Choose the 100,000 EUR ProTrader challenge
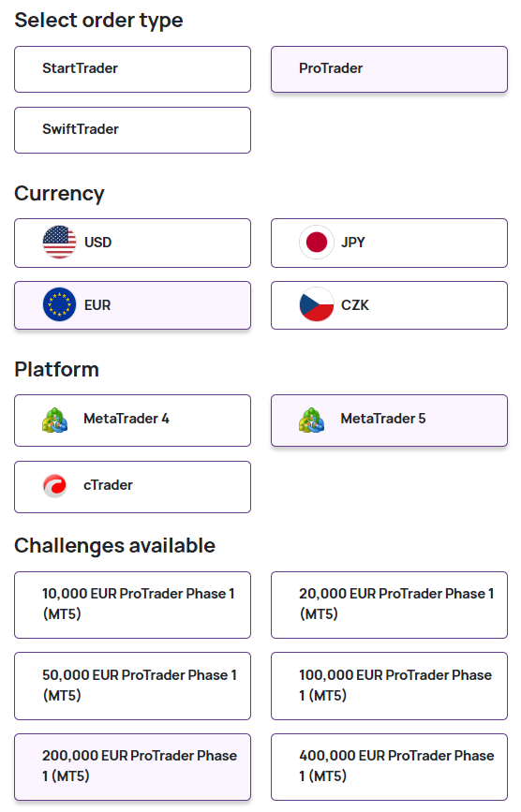The image size is (521, 812). (x=389, y=686)
